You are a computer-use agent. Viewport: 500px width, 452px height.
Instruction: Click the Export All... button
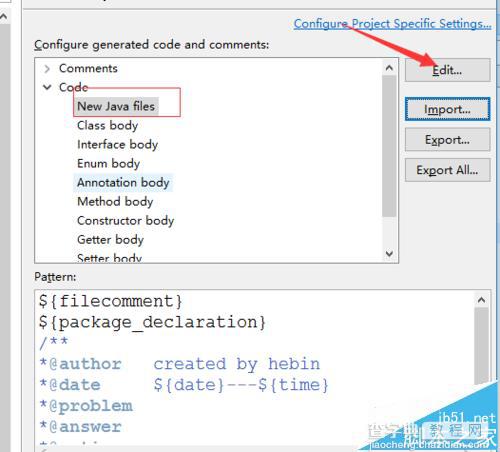[447, 170]
